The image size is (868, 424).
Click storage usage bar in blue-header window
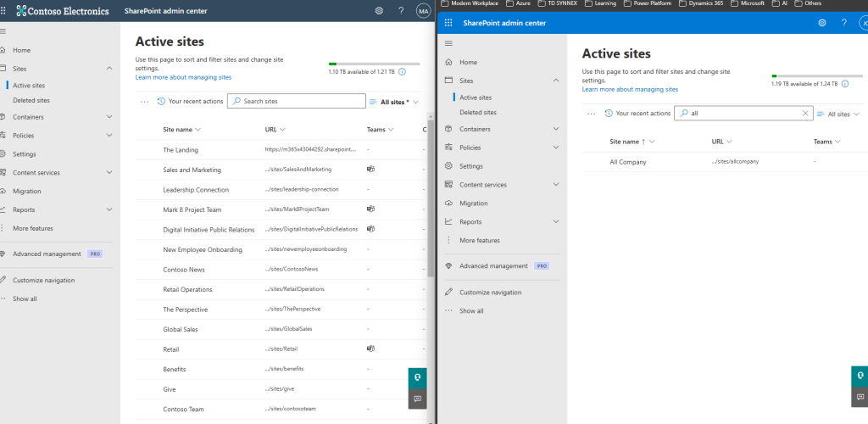coord(817,75)
